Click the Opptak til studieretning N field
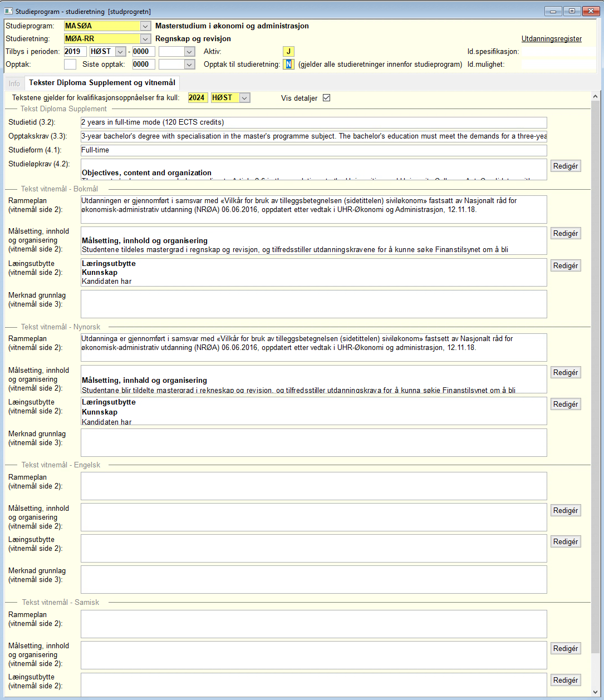The width and height of the screenshot is (604, 700). tap(288, 65)
